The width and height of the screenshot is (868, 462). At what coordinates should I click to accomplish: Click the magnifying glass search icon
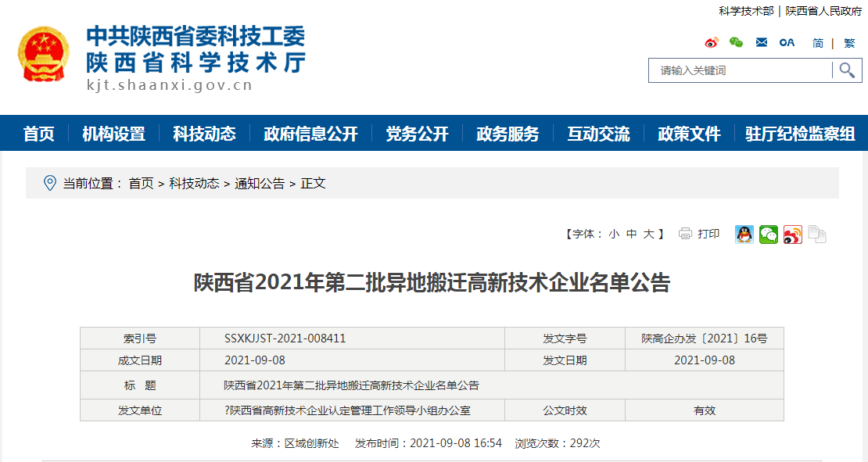[847, 70]
